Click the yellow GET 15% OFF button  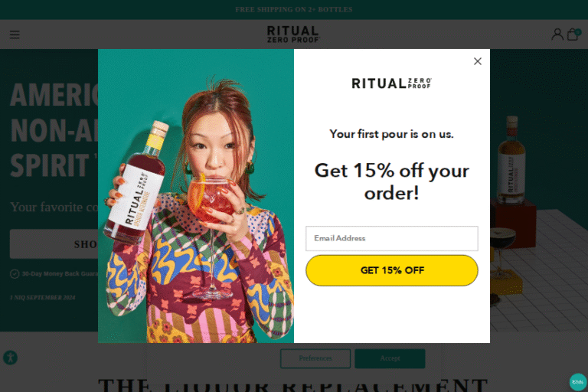click(x=391, y=270)
